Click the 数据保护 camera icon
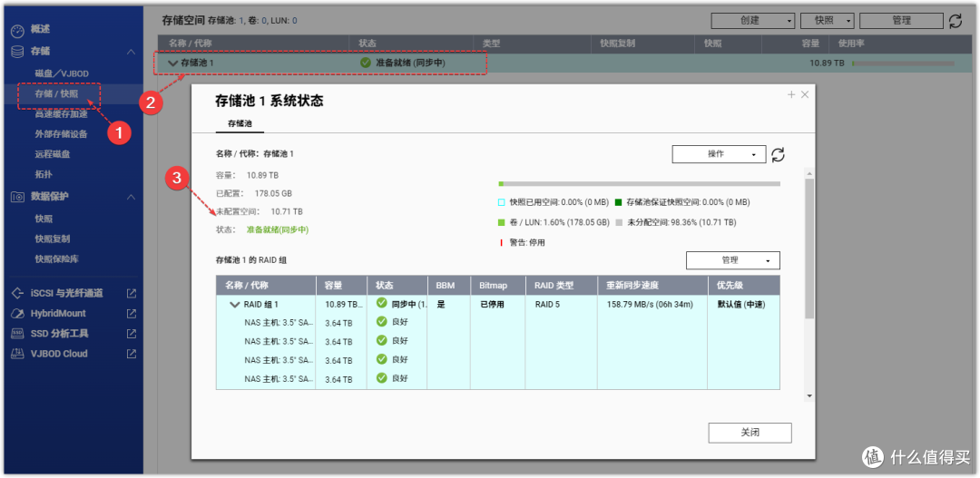The image size is (980, 478). pos(17,197)
